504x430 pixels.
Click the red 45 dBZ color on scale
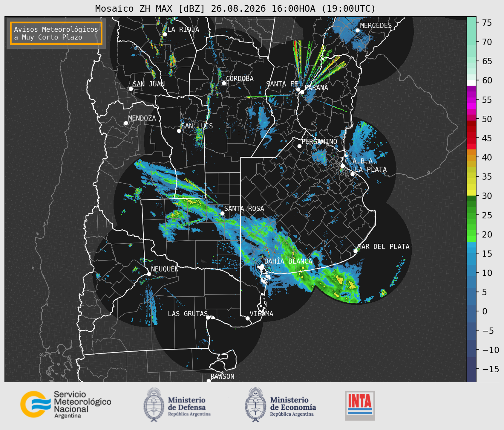pyautogui.click(x=471, y=138)
